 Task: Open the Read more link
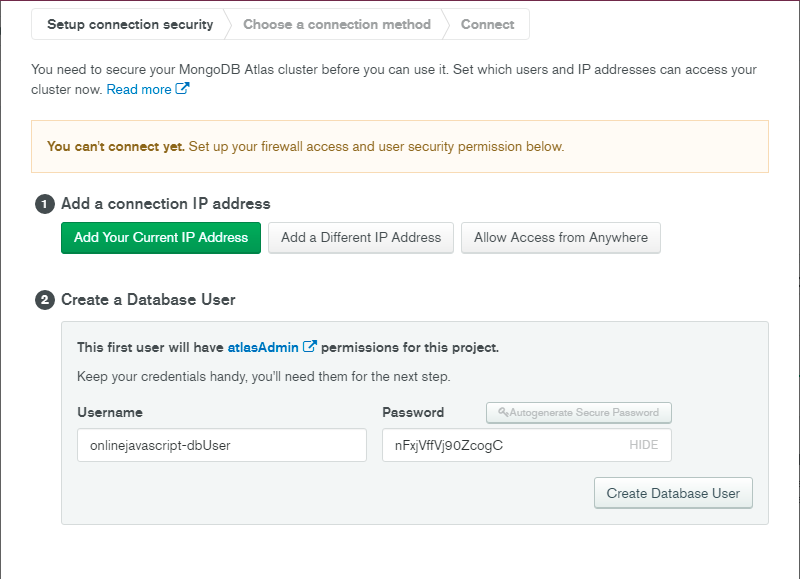point(139,89)
